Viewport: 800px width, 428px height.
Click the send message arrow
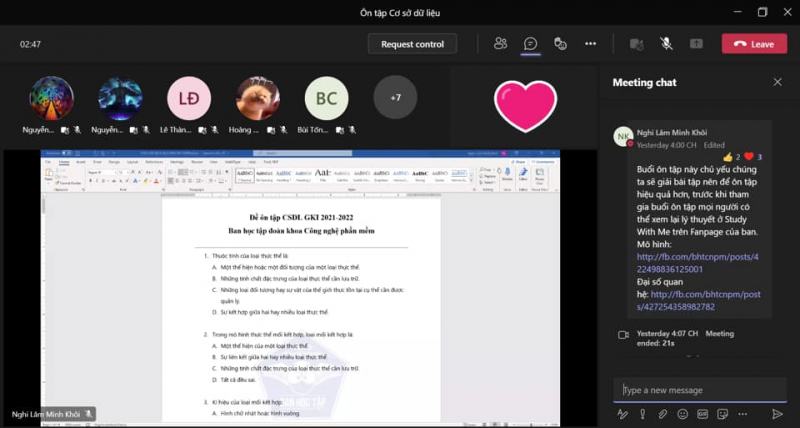click(778, 413)
